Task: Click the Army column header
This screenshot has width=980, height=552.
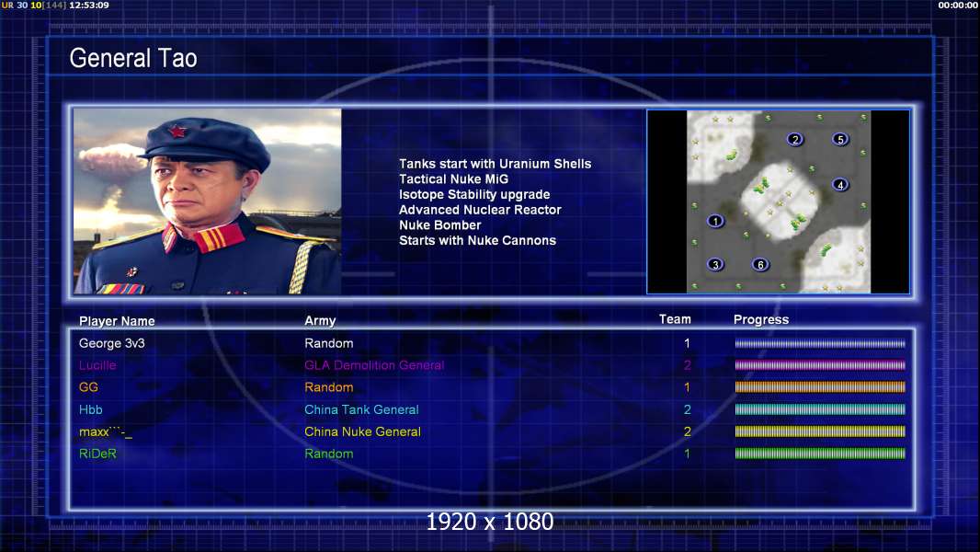Action: point(320,321)
